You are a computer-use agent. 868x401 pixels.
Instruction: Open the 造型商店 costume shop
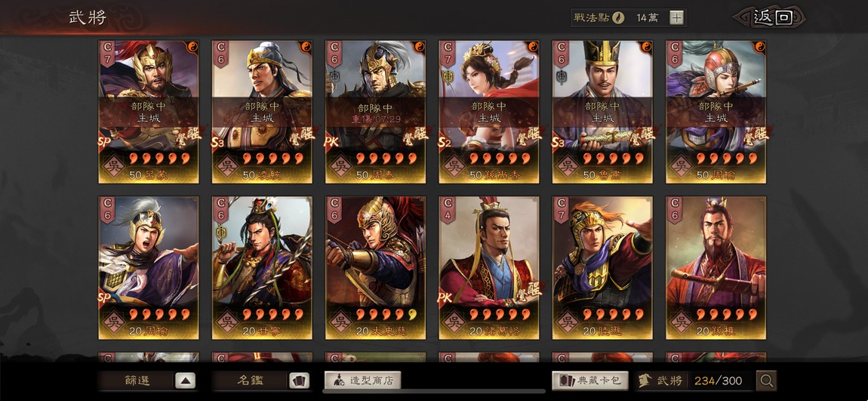coord(362,381)
